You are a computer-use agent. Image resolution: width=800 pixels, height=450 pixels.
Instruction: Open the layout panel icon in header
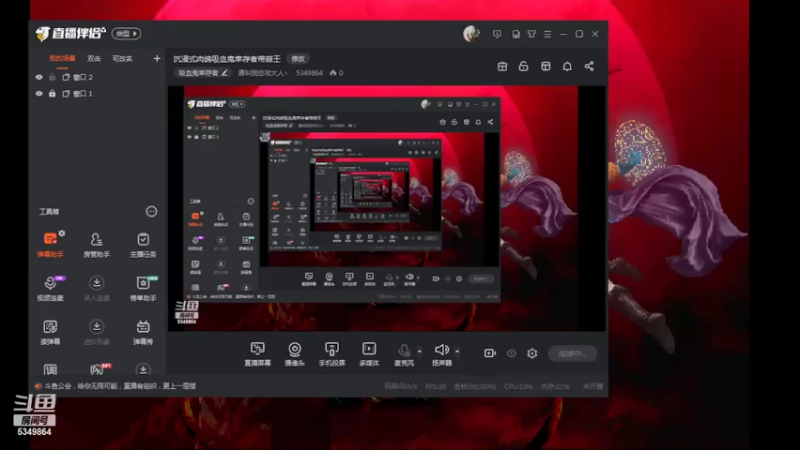tap(545, 66)
